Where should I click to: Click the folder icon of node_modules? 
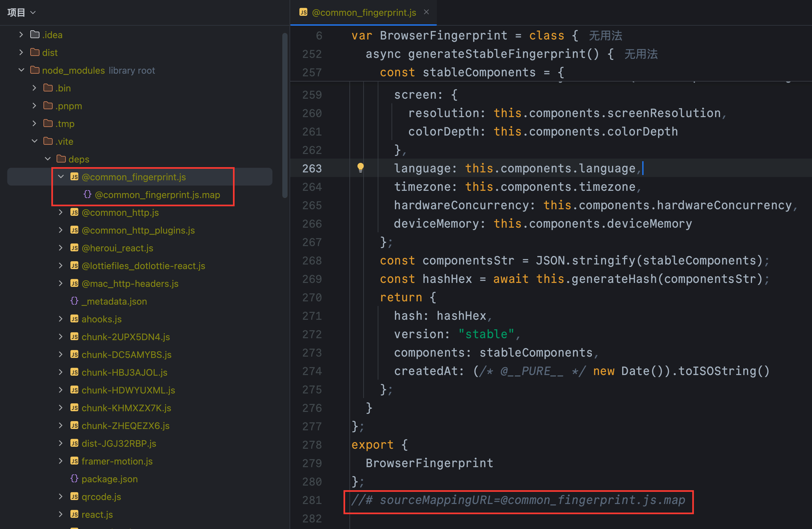pyautogui.click(x=35, y=70)
